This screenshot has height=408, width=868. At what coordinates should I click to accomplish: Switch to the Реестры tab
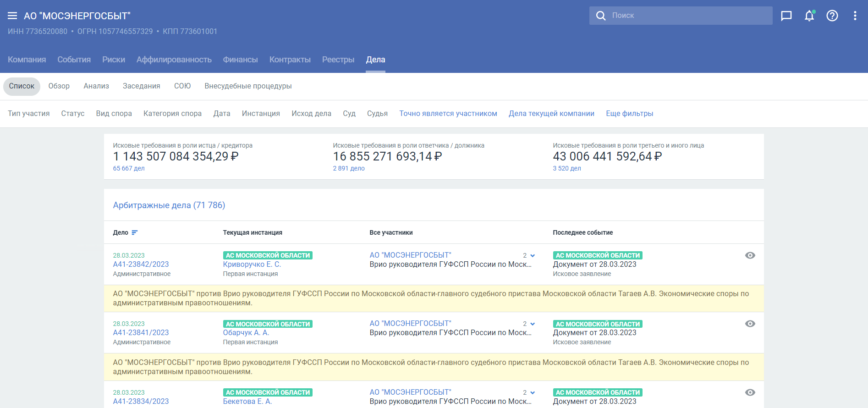[x=338, y=60]
